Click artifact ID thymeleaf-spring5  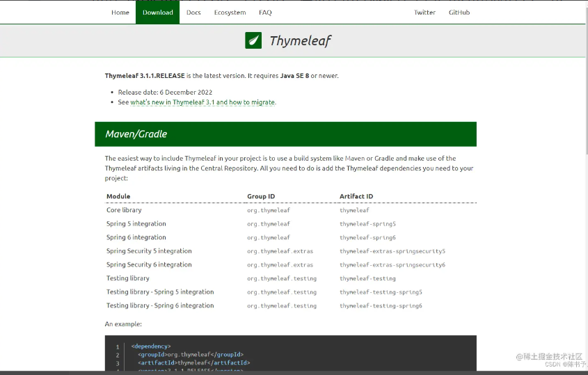(368, 224)
